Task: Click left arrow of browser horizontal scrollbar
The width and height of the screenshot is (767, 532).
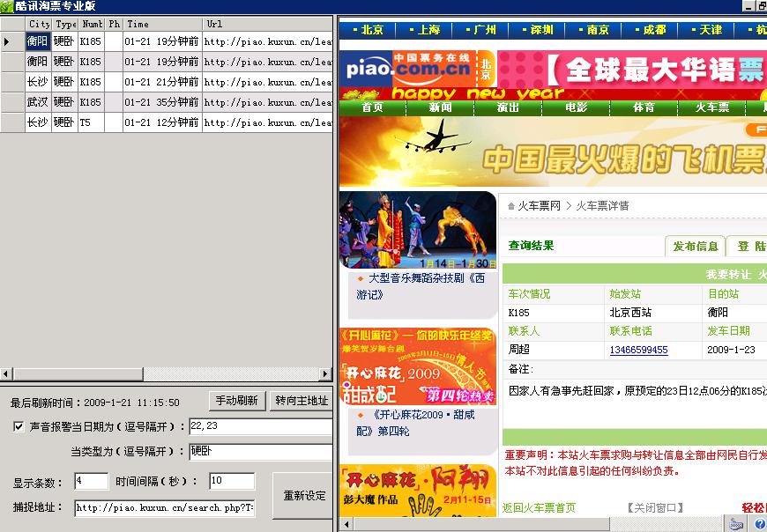Action: pyautogui.click(x=346, y=525)
